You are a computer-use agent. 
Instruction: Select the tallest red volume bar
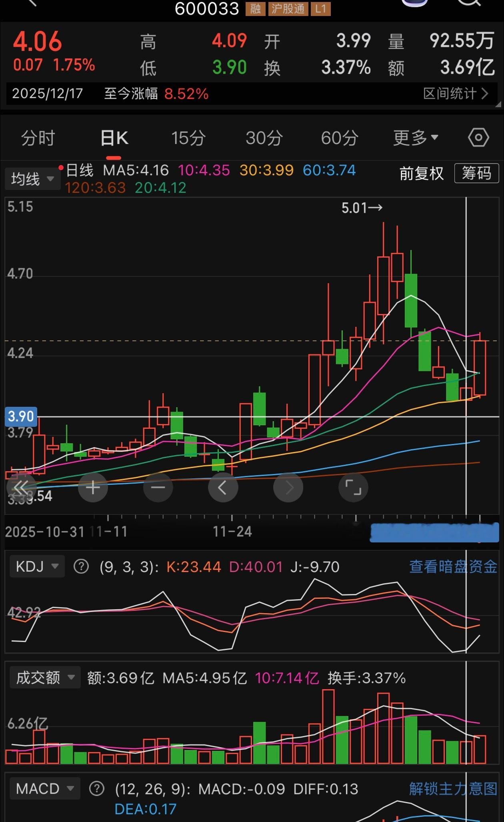(x=328, y=726)
